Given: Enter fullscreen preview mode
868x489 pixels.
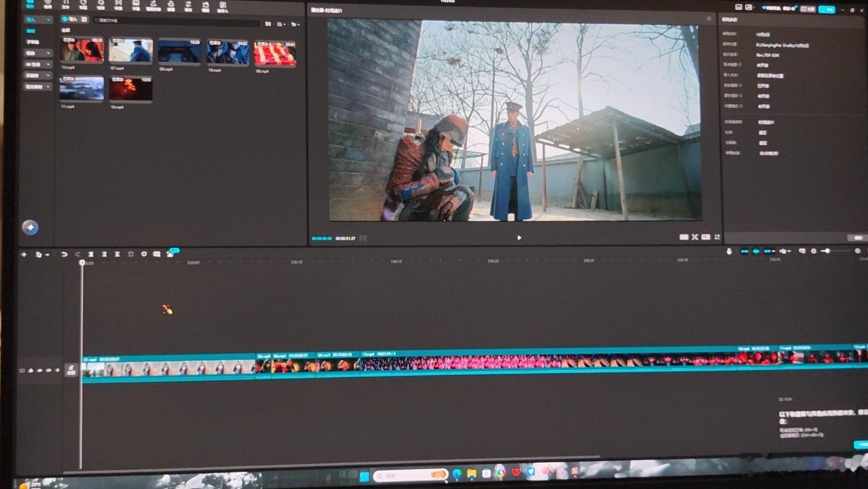Looking at the screenshot, I should click(717, 237).
